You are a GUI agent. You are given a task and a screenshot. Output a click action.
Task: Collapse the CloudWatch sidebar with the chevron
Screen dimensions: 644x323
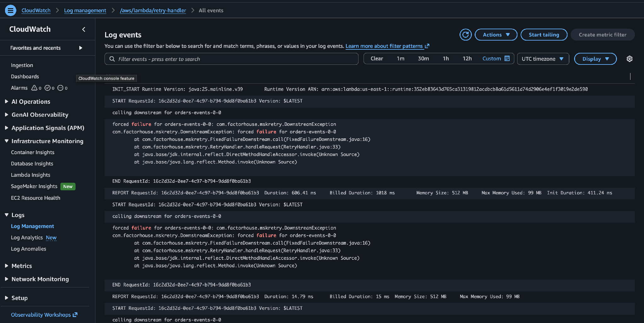pyautogui.click(x=84, y=29)
